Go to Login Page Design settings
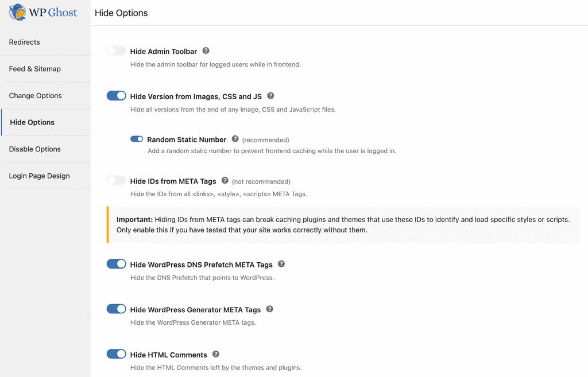Screen dimensions: 588x377 click(38, 176)
